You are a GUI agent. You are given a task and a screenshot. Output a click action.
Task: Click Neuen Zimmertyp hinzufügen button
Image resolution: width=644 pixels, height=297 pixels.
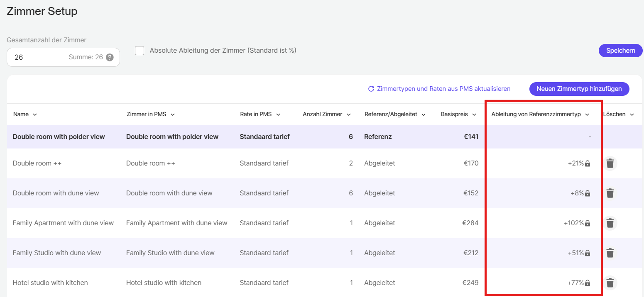click(579, 89)
